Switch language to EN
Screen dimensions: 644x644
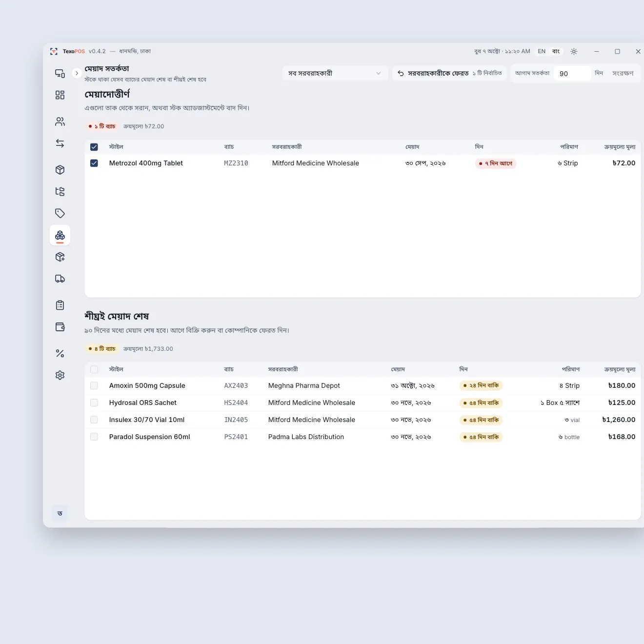(x=542, y=51)
